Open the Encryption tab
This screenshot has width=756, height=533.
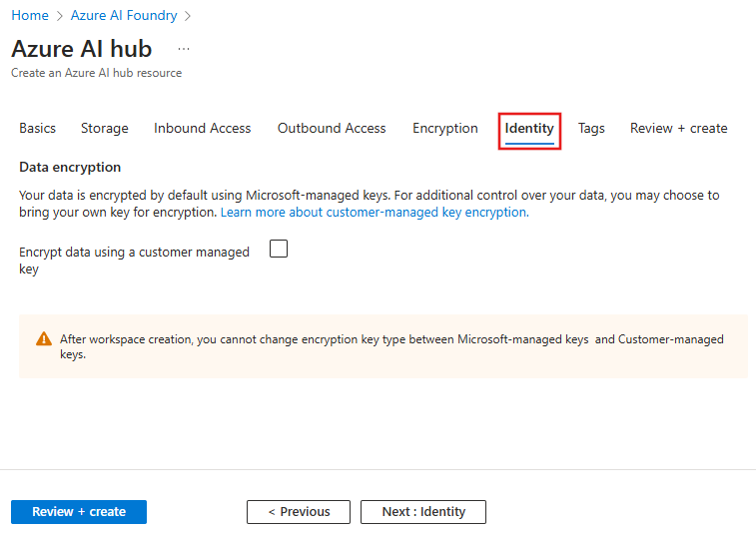(x=445, y=128)
